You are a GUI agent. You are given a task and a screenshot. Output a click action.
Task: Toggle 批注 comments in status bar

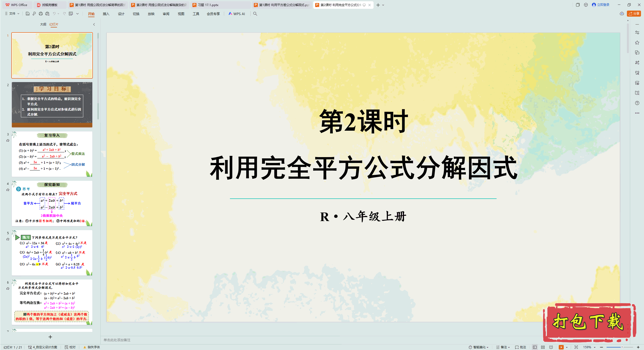tap(521, 347)
